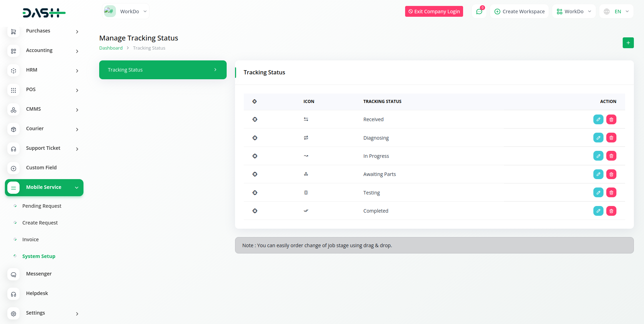Click the drag handle for Testing row
This screenshot has height=324, width=644.
(x=255, y=193)
